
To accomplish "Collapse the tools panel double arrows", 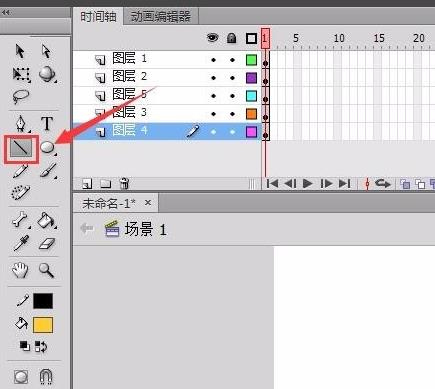I will [x=5, y=12].
